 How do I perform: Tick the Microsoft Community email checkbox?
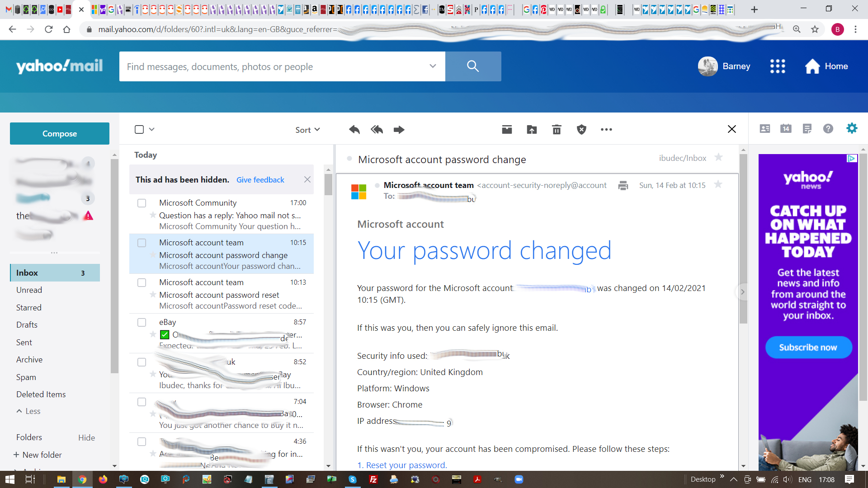click(142, 203)
